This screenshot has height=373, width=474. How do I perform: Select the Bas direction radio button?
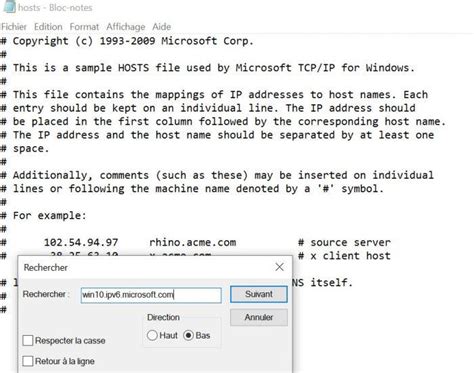[188, 335]
